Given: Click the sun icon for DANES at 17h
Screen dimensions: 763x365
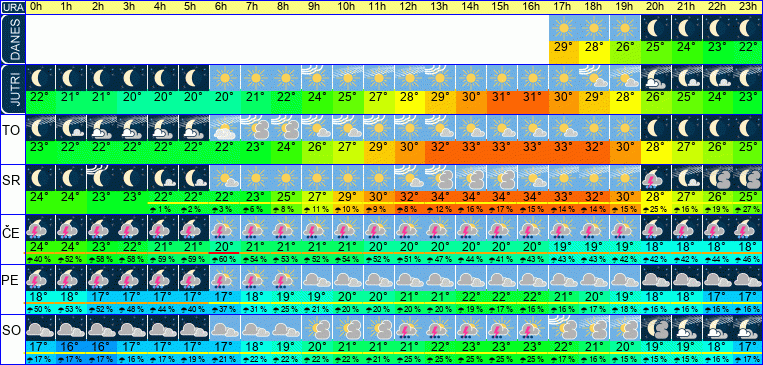Looking at the screenshot, I should [564, 28].
